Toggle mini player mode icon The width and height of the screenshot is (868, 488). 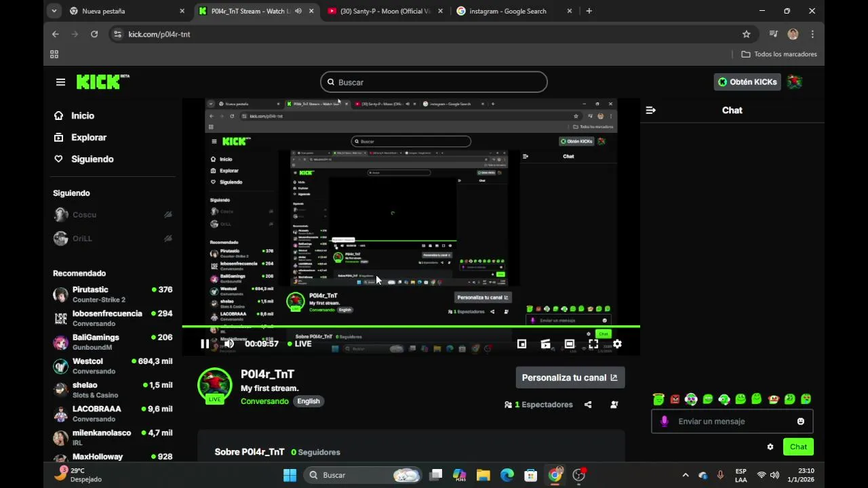click(x=521, y=344)
